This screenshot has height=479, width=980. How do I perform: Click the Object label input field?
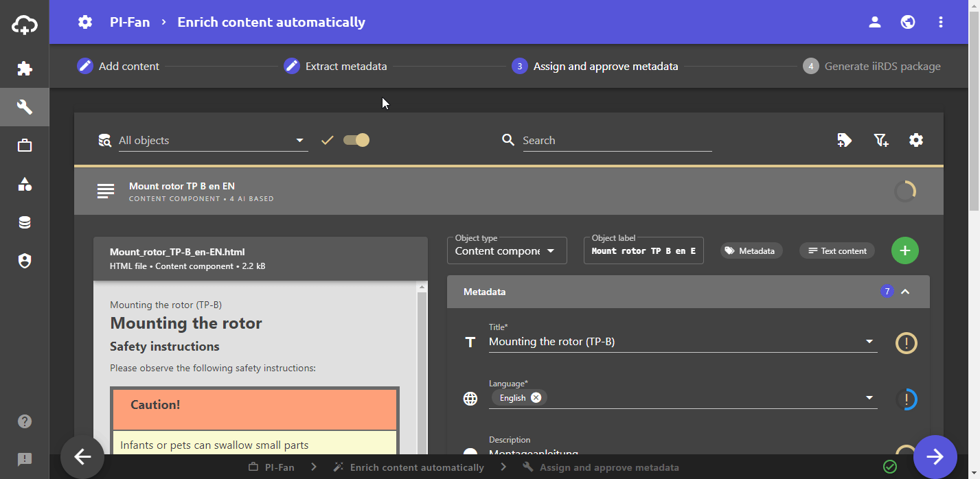coord(643,250)
